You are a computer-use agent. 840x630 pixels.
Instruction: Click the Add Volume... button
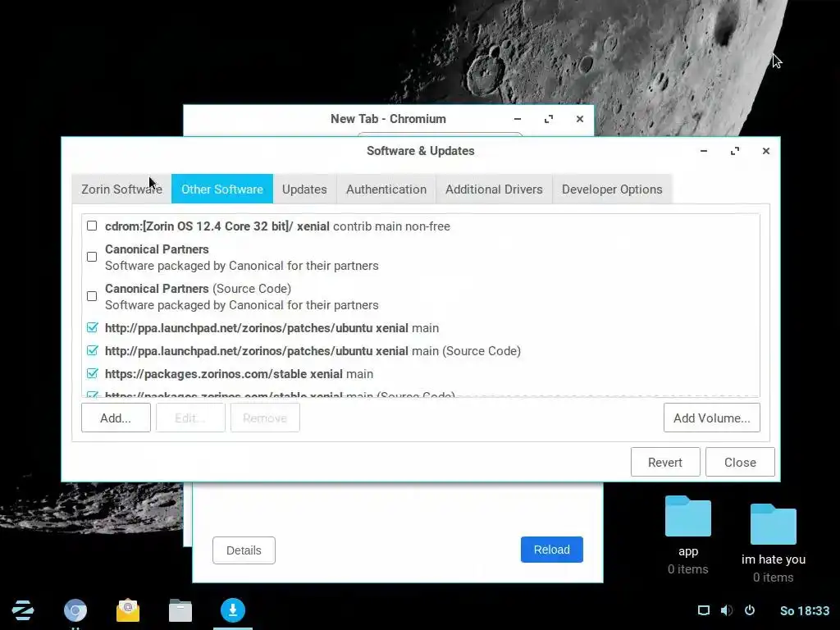pos(711,418)
